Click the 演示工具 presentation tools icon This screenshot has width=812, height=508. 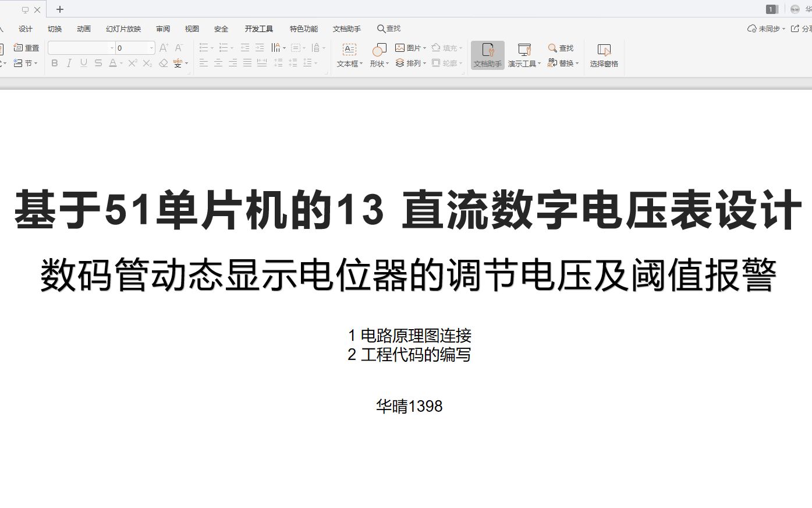tap(524, 50)
